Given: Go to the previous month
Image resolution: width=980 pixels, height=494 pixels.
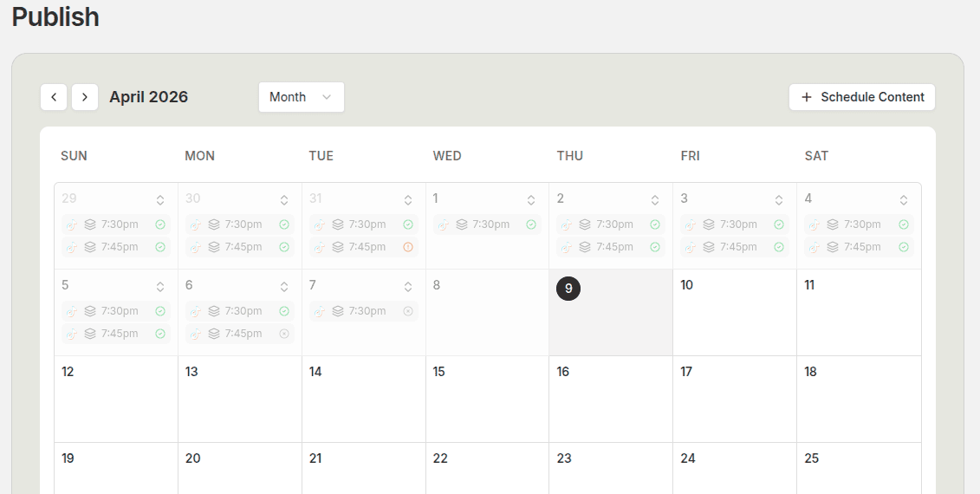Looking at the screenshot, I should pyautogui.click(x=54, y=97).
